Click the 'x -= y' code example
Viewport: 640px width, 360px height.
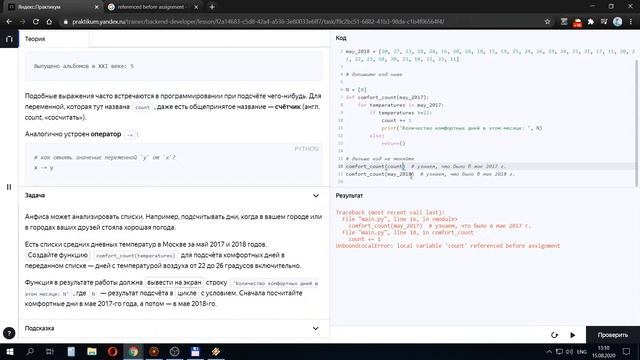(x=44, y=168)
